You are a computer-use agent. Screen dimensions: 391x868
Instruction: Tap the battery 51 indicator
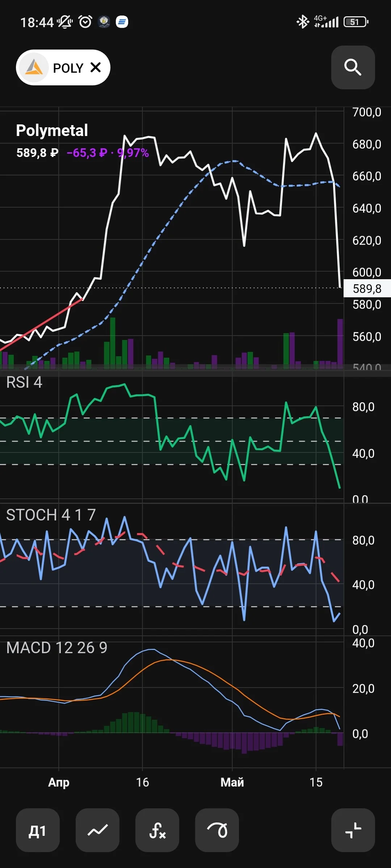coord(356,22)
